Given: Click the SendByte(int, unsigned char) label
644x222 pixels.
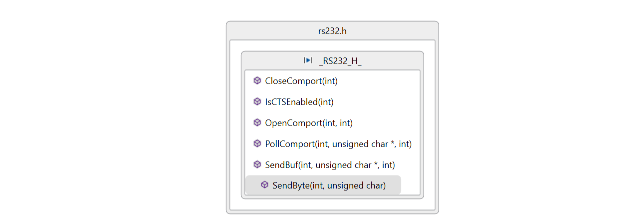Looking at the screenshot, I should (x=329, y=185).
